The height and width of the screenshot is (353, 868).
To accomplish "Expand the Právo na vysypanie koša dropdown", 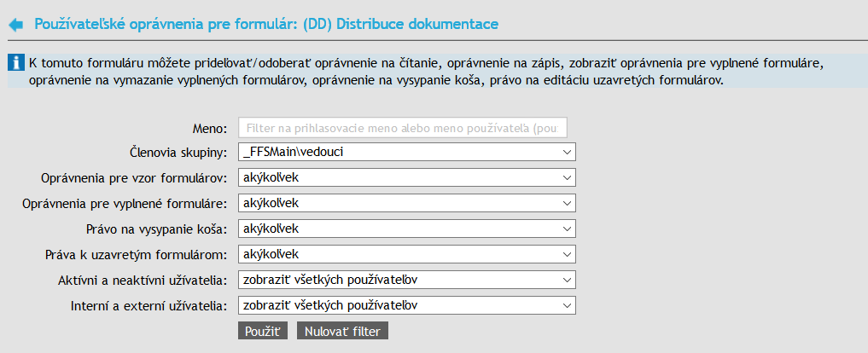I will [407, 229].
